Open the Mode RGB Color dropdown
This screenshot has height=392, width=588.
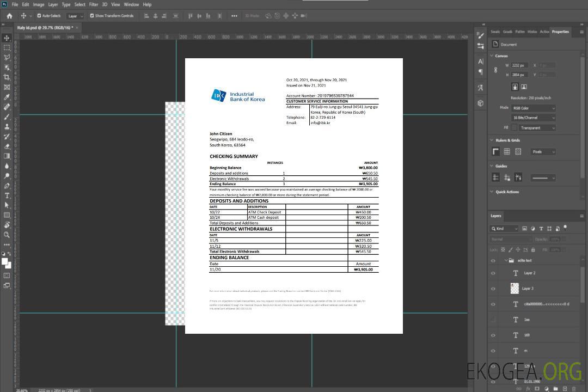pos(533,108)
